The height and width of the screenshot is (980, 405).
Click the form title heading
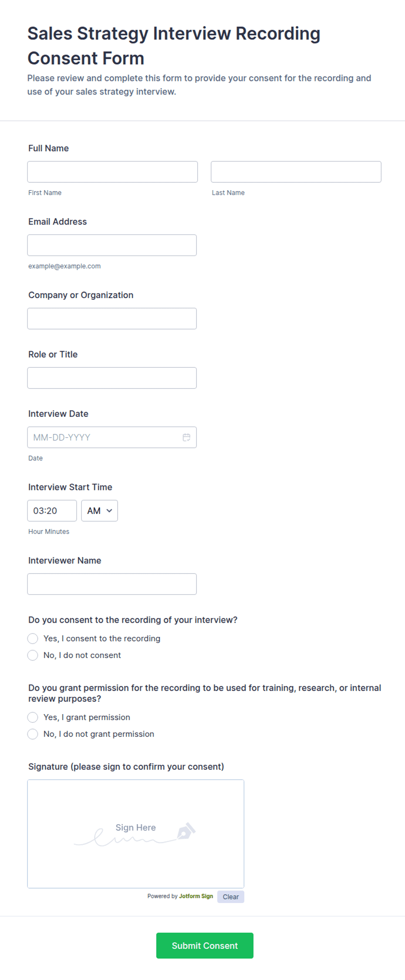point(174,46)
